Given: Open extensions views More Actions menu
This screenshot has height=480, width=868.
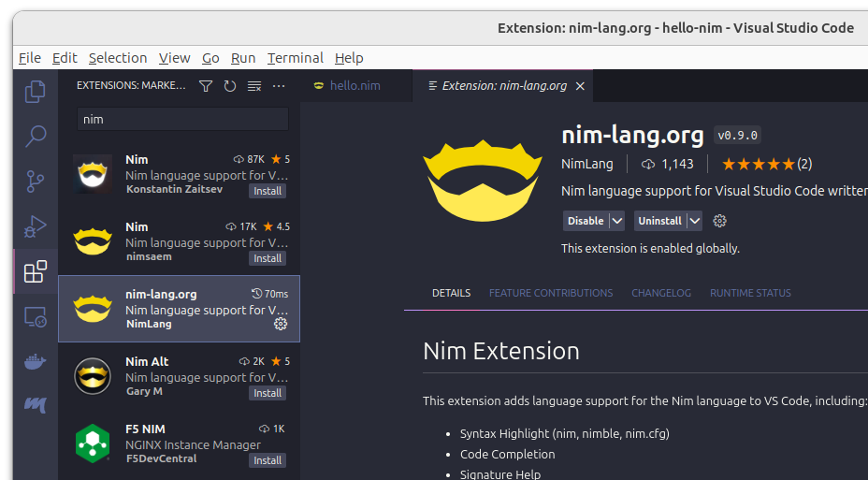Looking at the screenshot, I should 279,86.
